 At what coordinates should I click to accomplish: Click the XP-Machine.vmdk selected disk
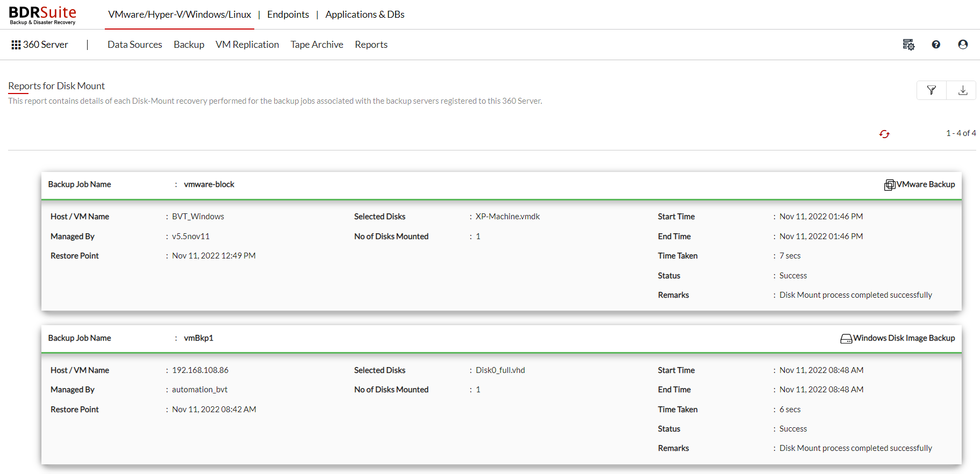pos(507,217)
